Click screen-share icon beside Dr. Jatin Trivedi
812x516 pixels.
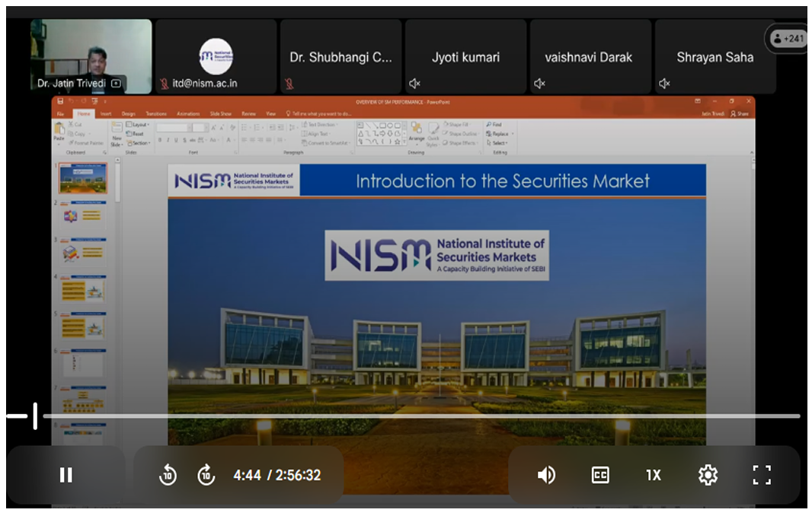116,83
